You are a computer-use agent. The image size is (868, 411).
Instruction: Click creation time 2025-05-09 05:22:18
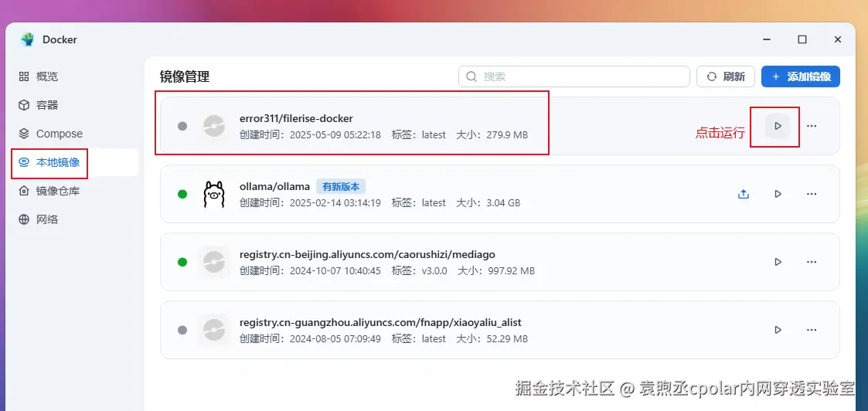tap(335, 134)
